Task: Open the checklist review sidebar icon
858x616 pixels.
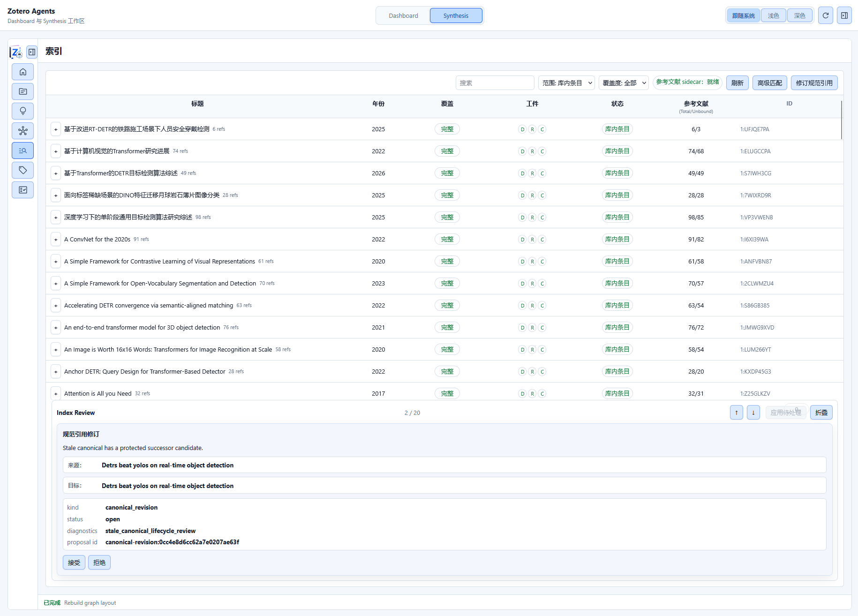Action: click(23, 190)
